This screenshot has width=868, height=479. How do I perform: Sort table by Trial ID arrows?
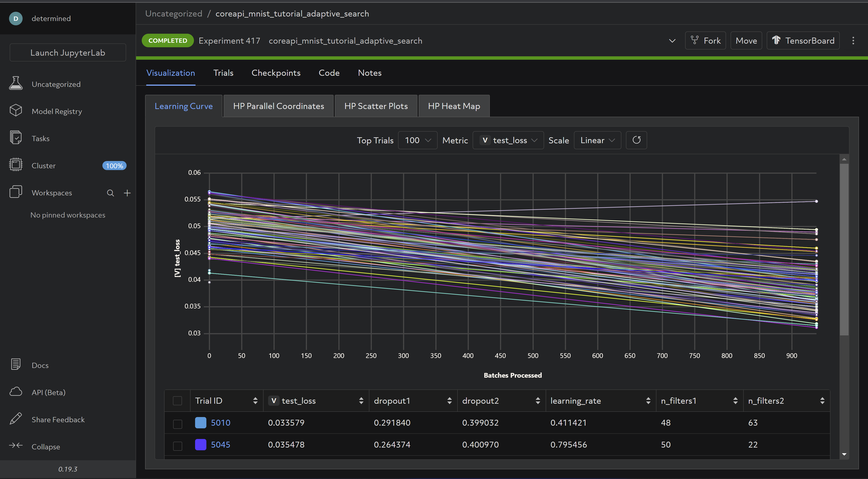coord(255,401)
